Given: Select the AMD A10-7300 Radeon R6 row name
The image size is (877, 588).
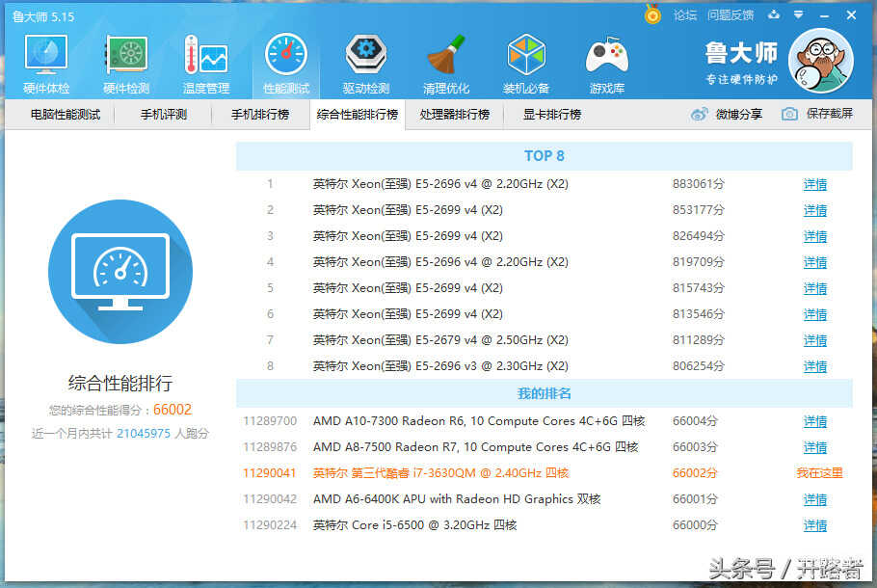Looking at the screenshot, I should coord(479,421).
